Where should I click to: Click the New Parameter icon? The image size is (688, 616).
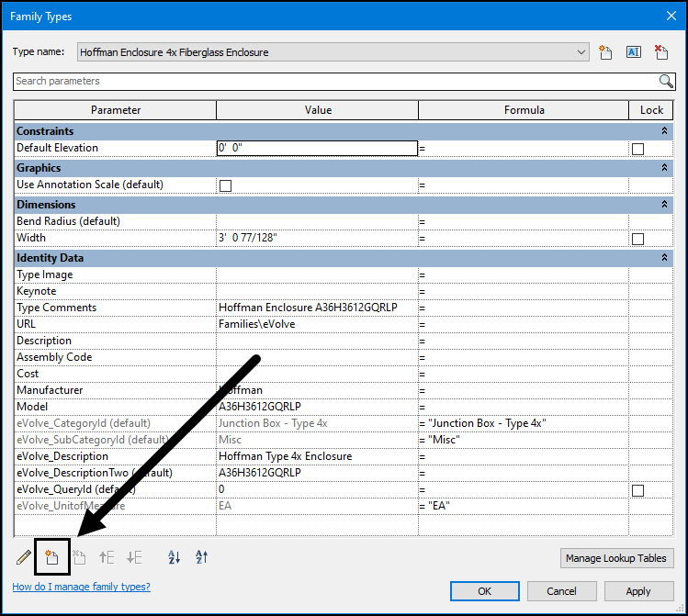coord(51,557)
